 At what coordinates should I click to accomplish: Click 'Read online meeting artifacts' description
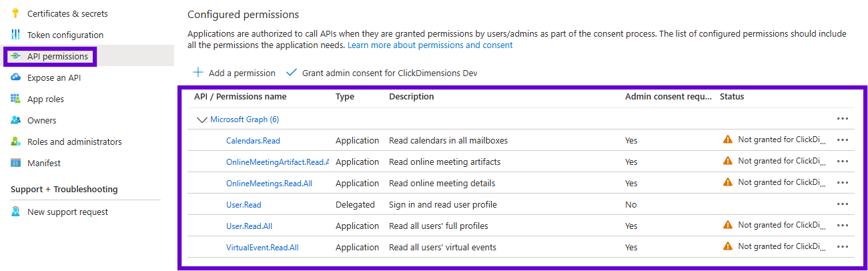coord(444,162)
